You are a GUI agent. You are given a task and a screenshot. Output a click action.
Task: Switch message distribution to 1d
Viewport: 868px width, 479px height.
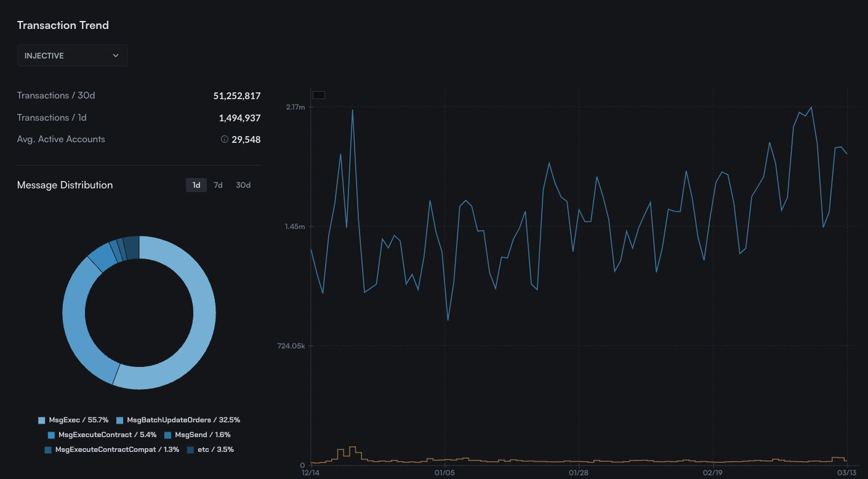pos(196,185)
